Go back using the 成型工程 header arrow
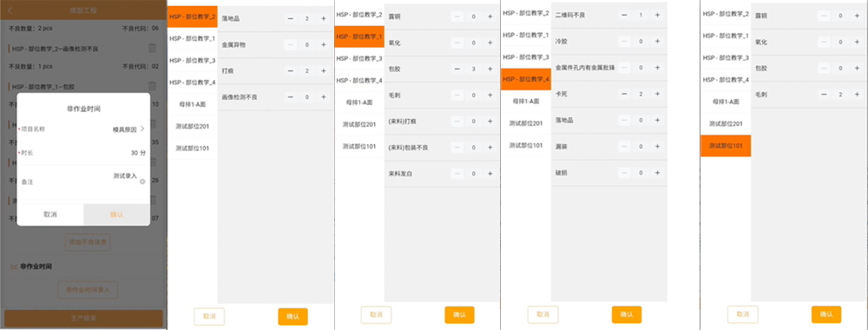 10,10
